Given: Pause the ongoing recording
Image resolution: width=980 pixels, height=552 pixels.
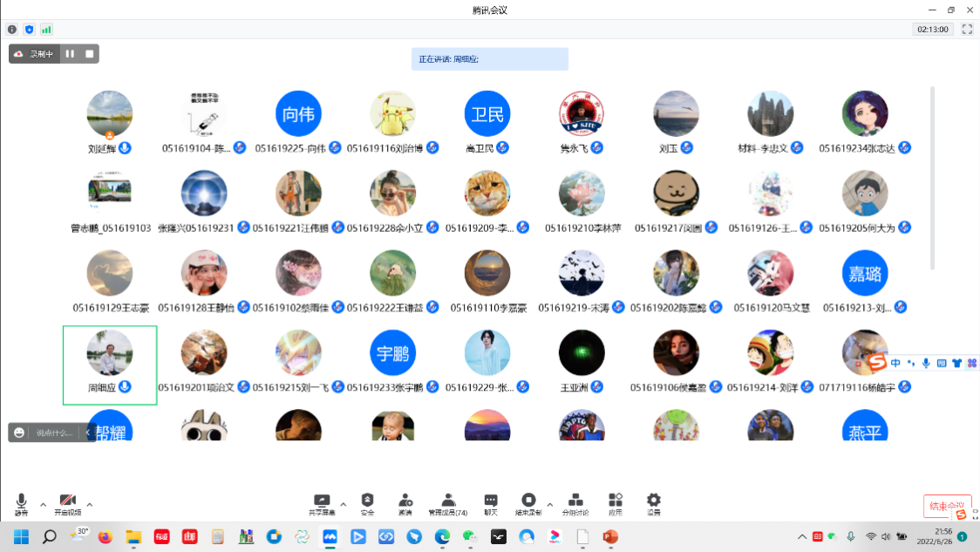Looking at the screenshot, I should (70, 54).
